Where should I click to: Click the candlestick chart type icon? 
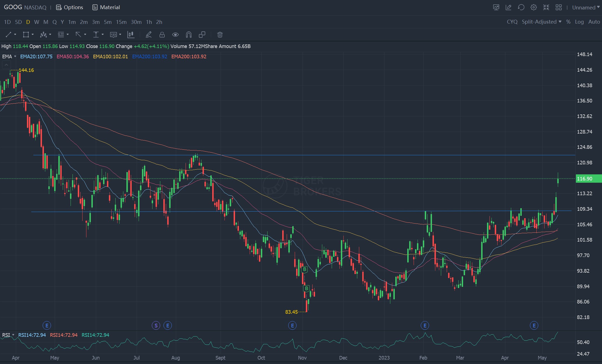click(x=131, y=35)
